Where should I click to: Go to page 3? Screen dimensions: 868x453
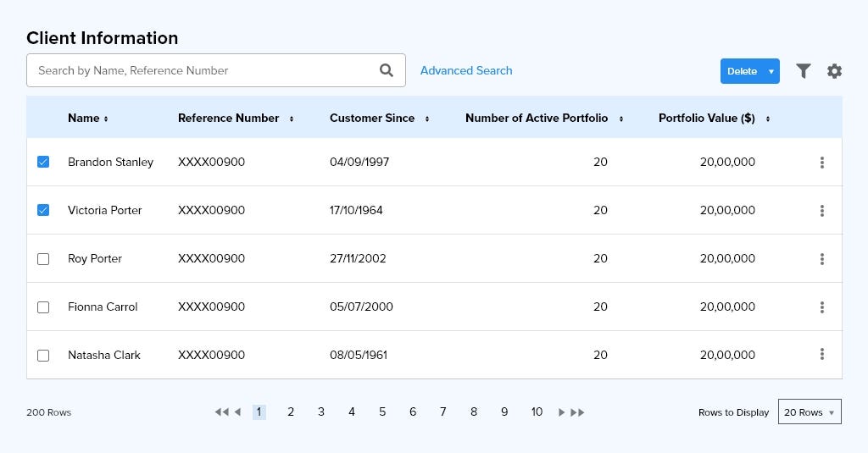(x=321, y=412)
